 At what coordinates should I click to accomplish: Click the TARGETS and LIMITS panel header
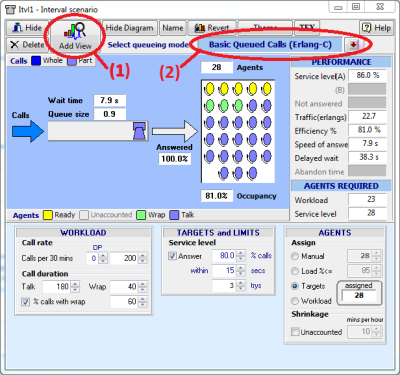click(218, 233)
